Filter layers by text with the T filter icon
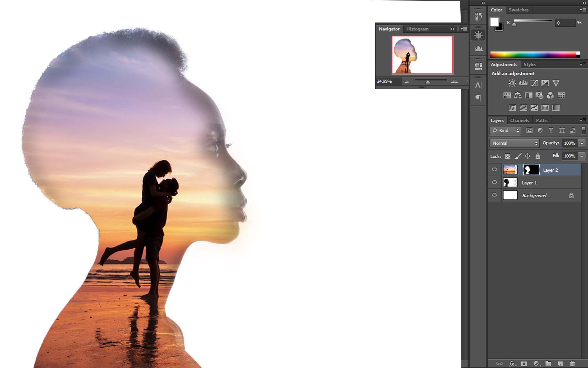This screenshot has height=368, width=588. tap(551, 130)
